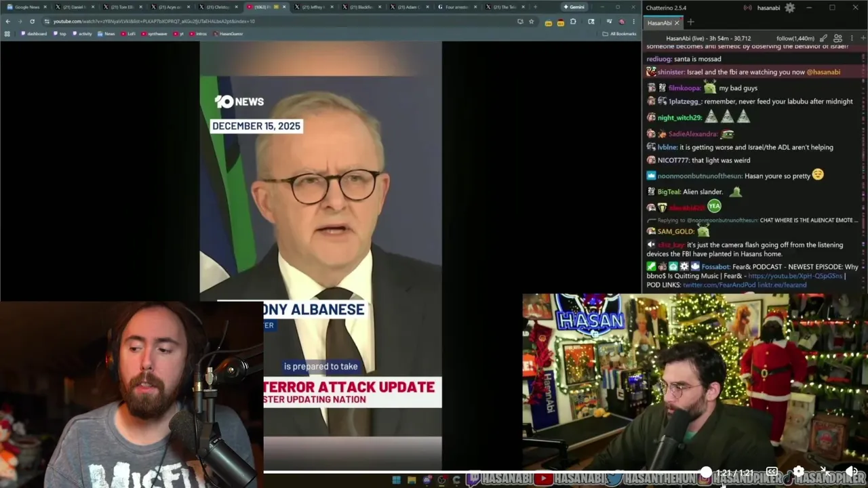Exit fullscreen in the video player

(x=824, y=472)
